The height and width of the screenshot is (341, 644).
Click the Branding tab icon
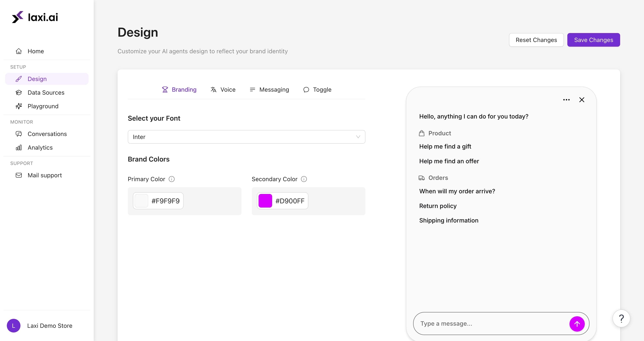point(165,90)
